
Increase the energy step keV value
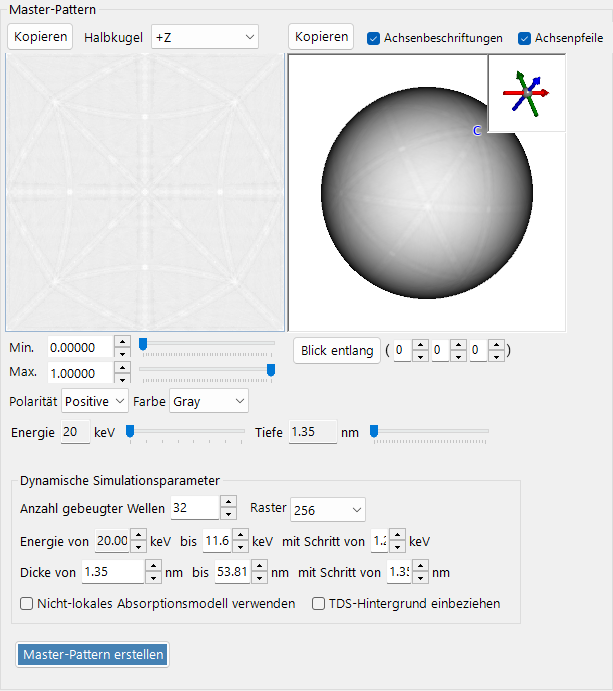[x=397, y=535]
